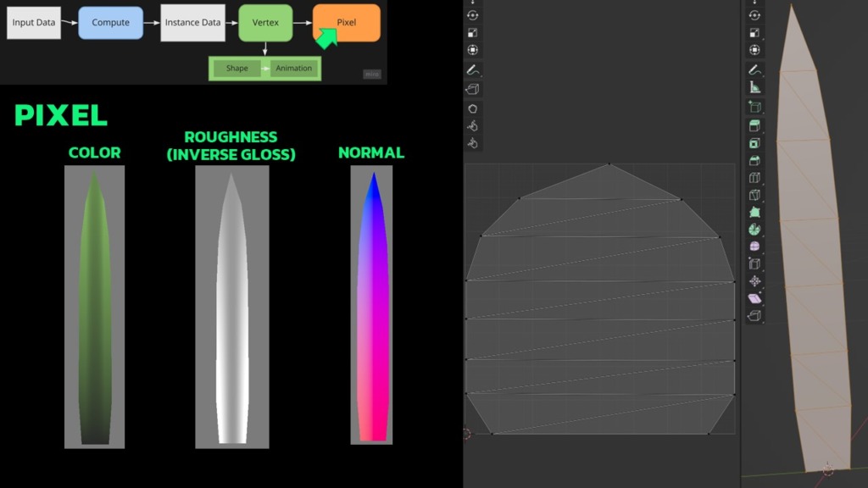The width and height of the screenshot is (868, 488).
Task: Select the Add Cube tool
Action: point(754,107)
